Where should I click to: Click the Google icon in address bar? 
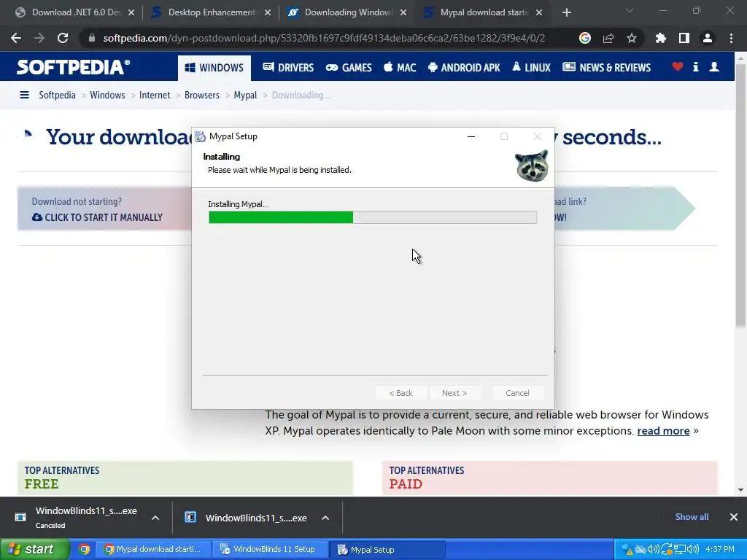click(584, 38)
